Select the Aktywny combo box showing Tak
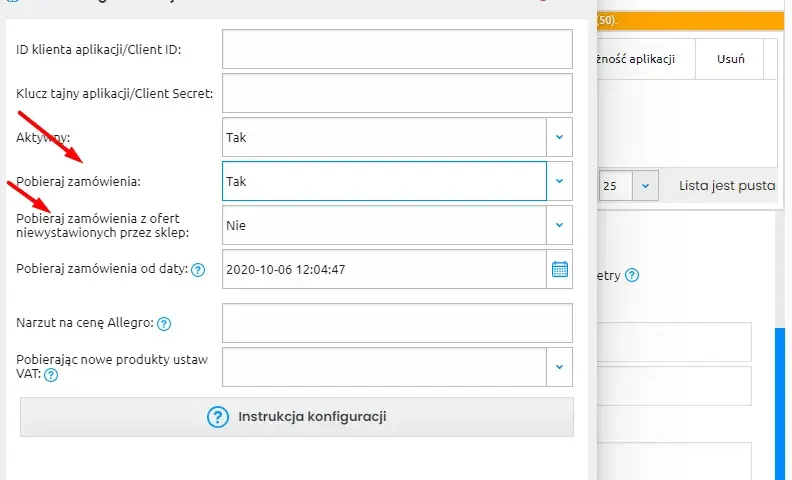792x480 pixels. pos(384,137)
